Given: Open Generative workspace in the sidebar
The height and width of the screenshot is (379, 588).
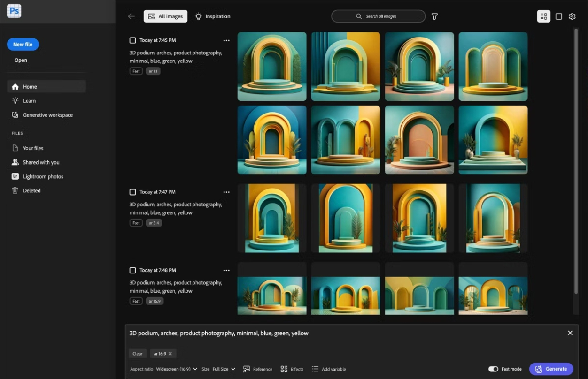Looking at the screenshot, I should [47, 115].
